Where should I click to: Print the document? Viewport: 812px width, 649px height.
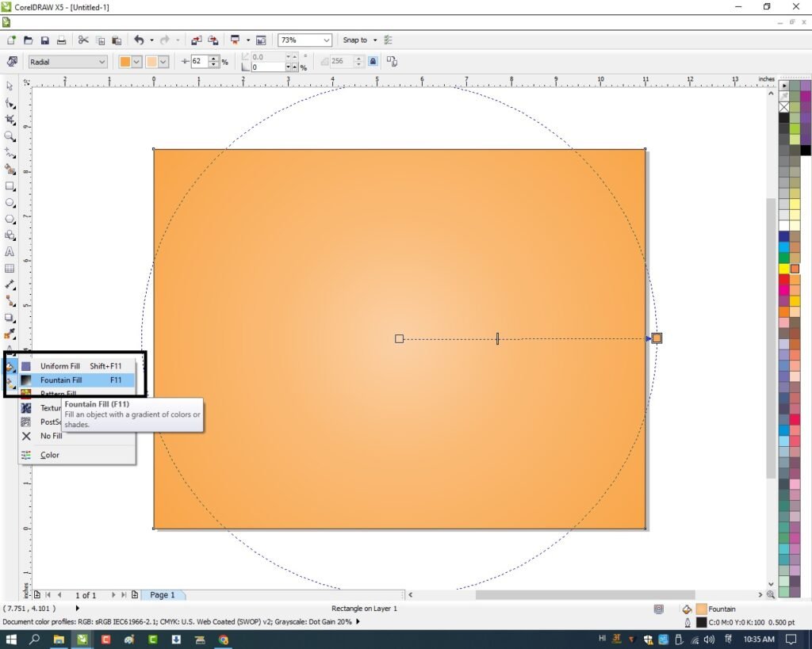[x=61, y=40]
